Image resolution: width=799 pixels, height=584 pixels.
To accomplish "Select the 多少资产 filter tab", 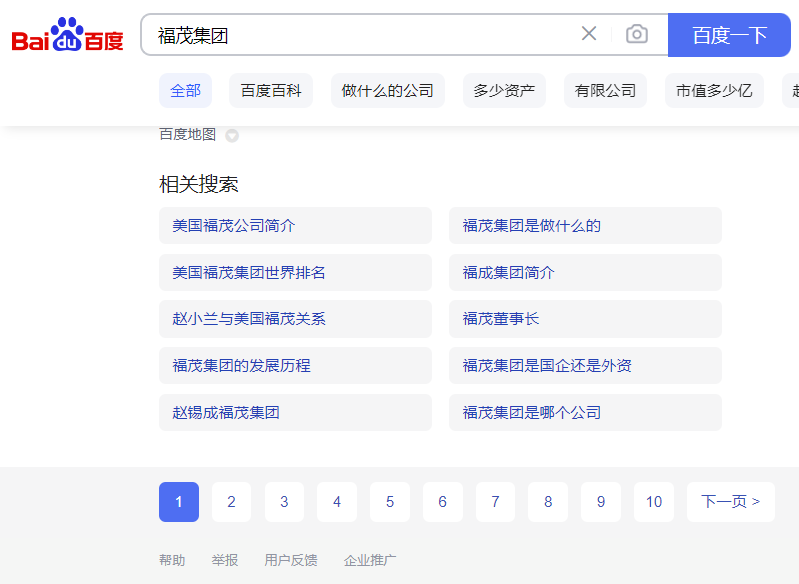I will (x=504, y=91).
